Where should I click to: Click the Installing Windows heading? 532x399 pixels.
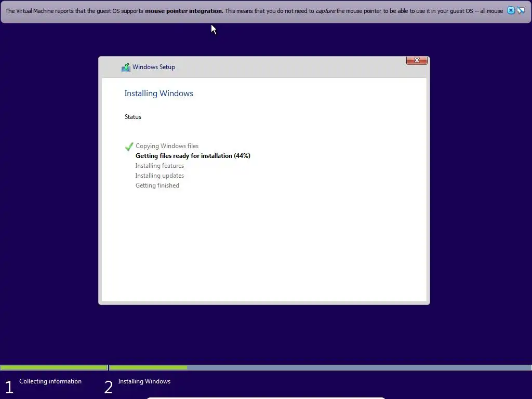click(x=158, y=94)
